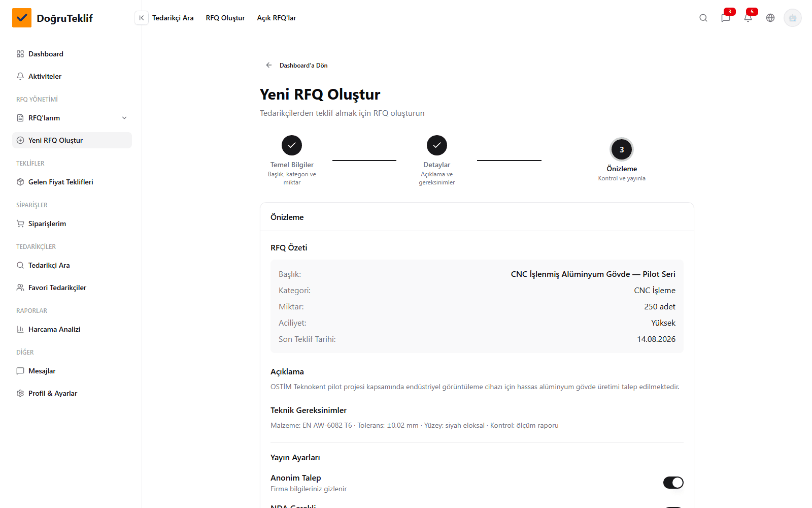Expand the RFQ'larım submenu chevron
Viewport: 812px width, 508px height.
point(124,118)
